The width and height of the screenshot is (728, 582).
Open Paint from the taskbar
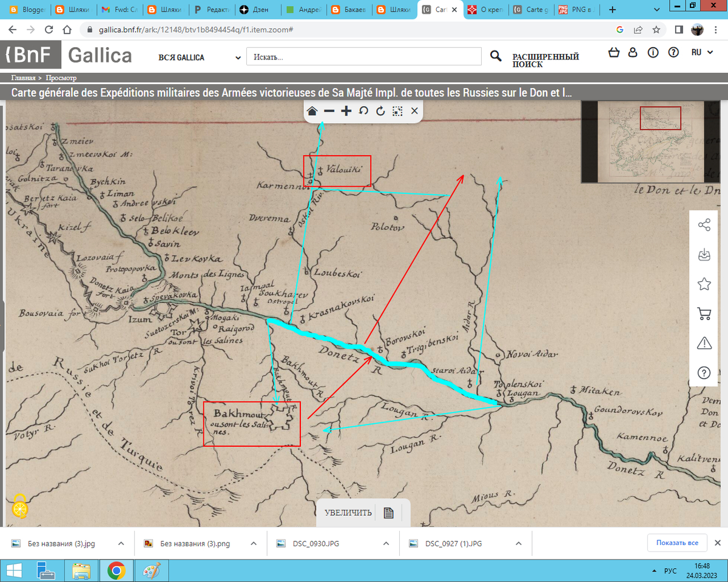[150, 570]
